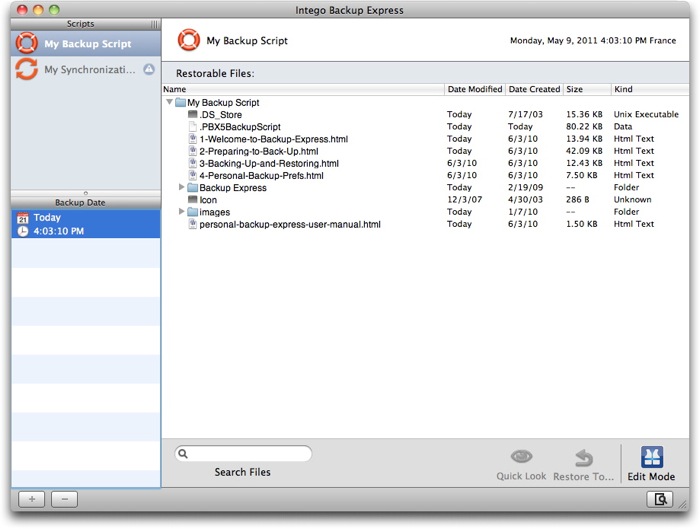
Task: Click the Icon file's icon
Action: (x=192, y=199)
